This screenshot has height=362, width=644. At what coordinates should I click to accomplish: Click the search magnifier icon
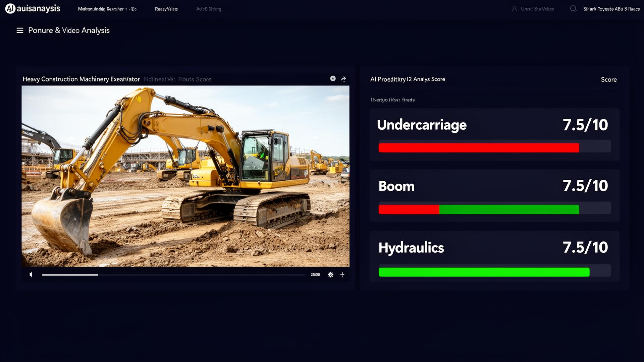574,9
